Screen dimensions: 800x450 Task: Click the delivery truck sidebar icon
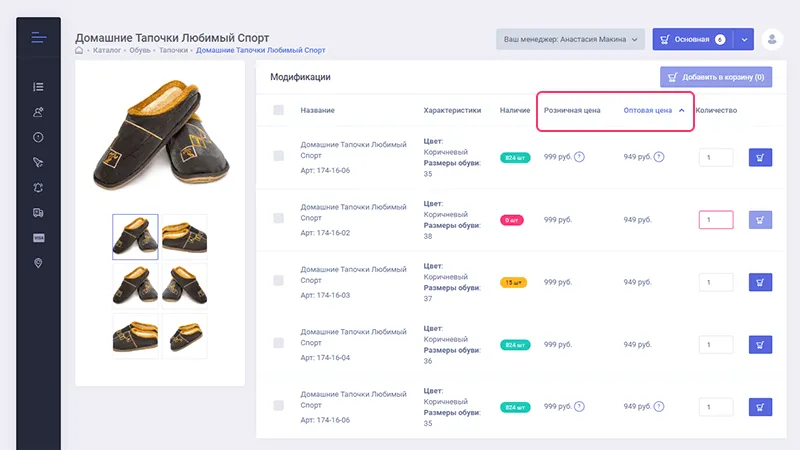[x=38, y=212]
